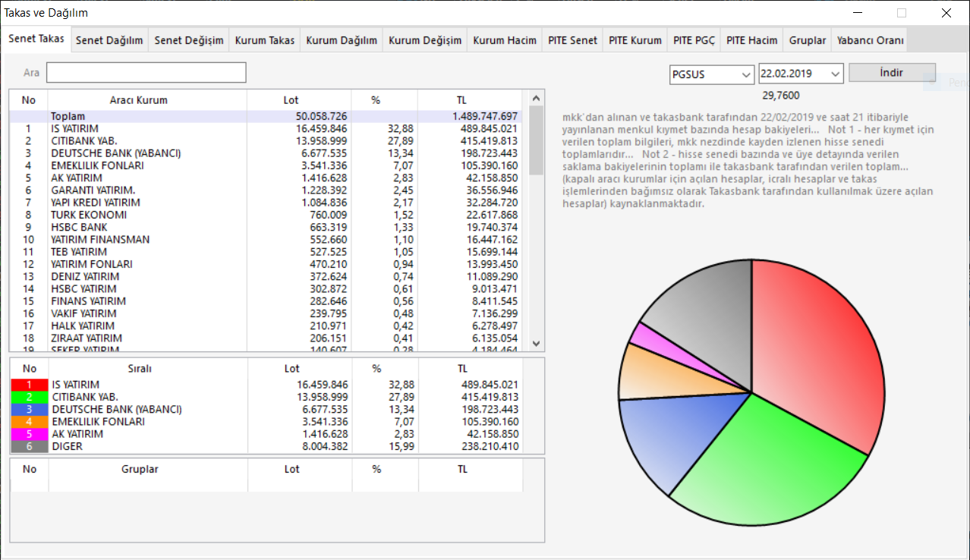Switch to the Senet Dağılım tab
Image resolution: width=970 pixels, height=560 pixels.
109,40
